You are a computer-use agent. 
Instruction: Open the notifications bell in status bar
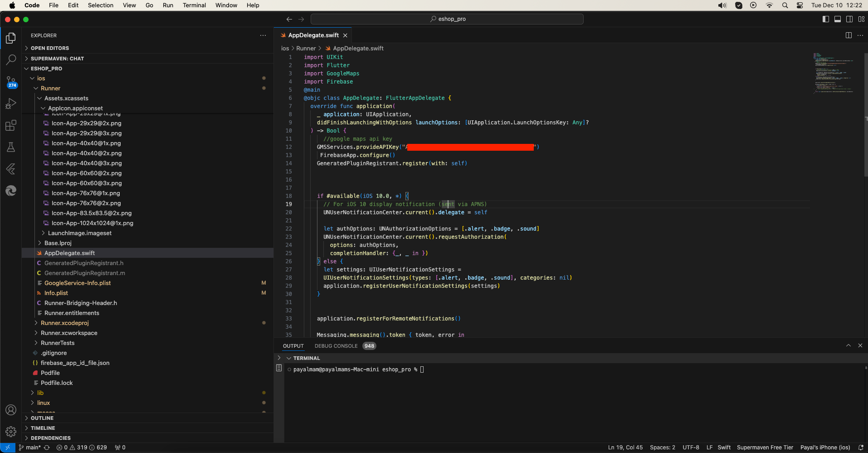[x=861, y=448]
